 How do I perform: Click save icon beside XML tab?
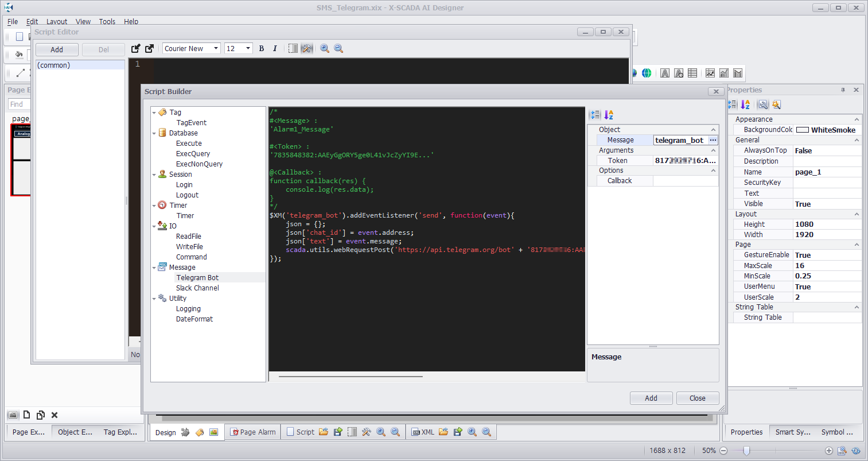[458, 432]
